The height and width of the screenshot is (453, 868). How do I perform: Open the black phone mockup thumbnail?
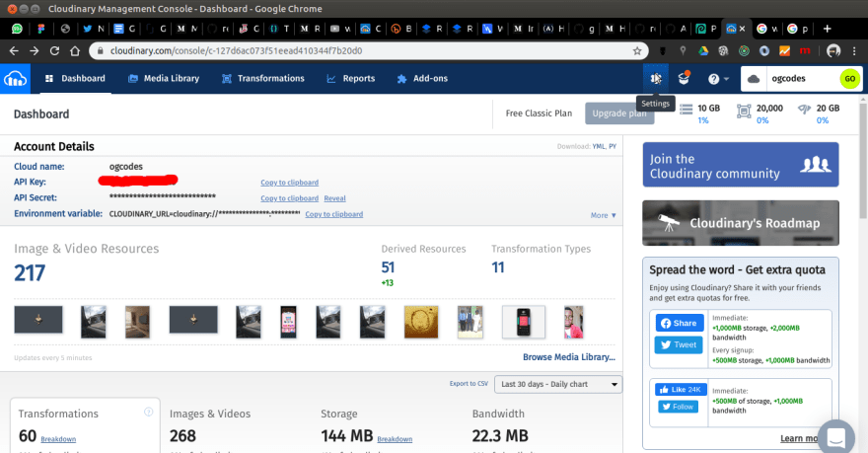coord(523,322)
